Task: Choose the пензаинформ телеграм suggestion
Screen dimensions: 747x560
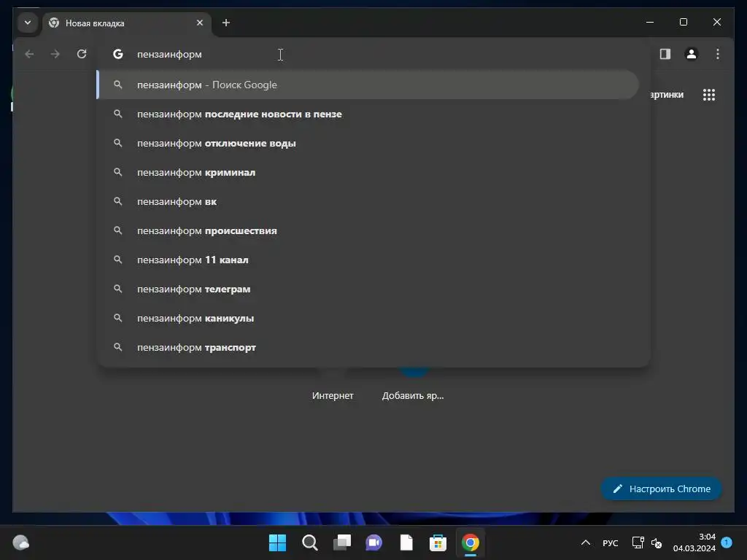Action: click(x=368, y=289)
